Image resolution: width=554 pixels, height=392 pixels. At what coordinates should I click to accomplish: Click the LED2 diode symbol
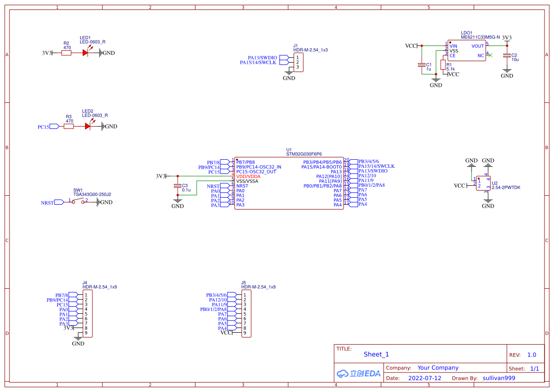click(88, 127)
